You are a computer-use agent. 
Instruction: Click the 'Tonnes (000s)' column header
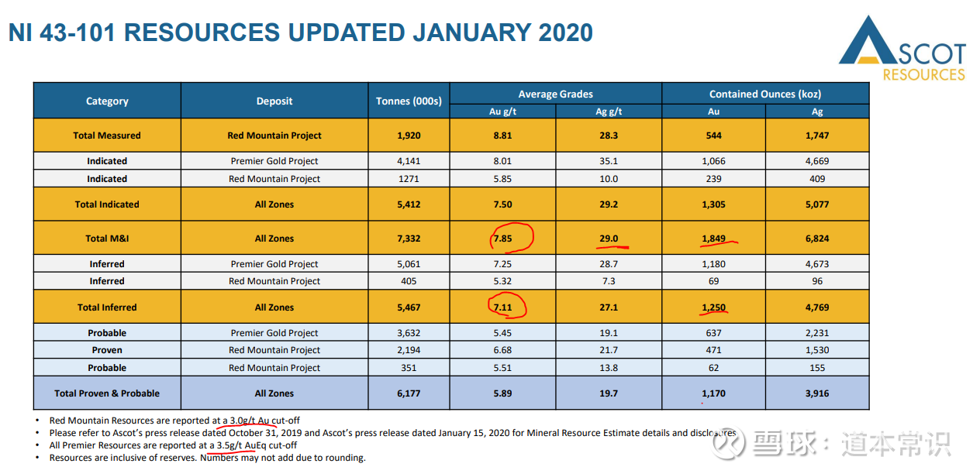pyautogui.click(x=409, y=101)
